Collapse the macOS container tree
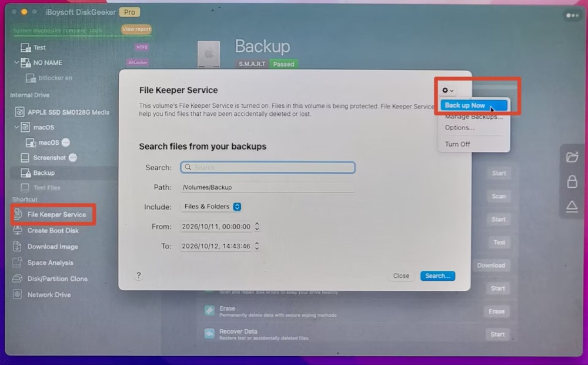The height and width of the screenshot is (365, 588). (x=16, y=127)
